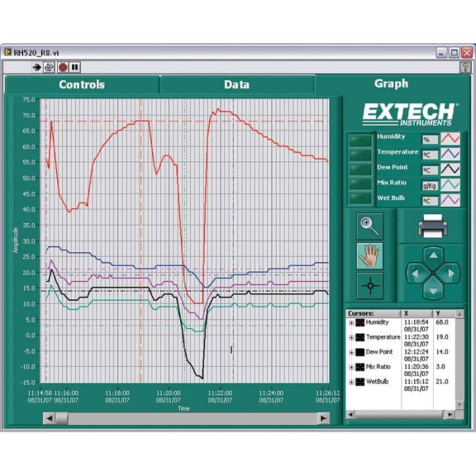The image size is (476, 476).
Task: Click cursor list horizontal scroll left arrow
Action: pyautogui.click(x=350, y=414)
